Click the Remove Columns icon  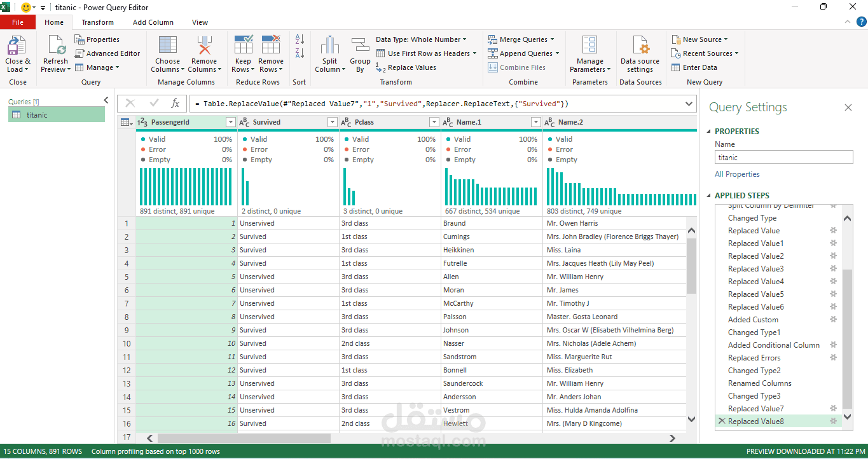(x=204, y=46)
